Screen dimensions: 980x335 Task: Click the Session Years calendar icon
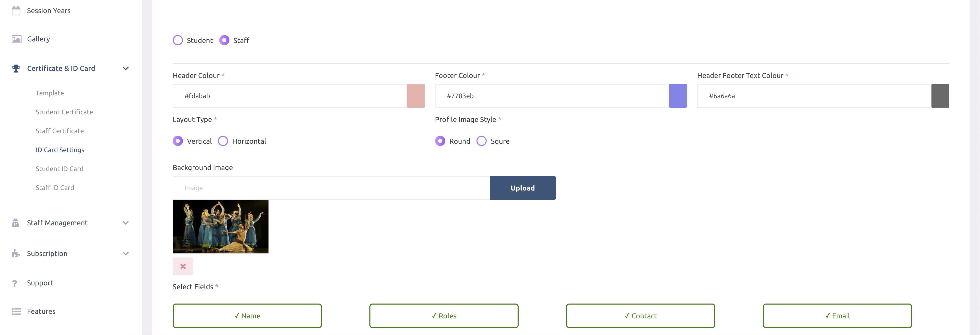click(16, 10)
